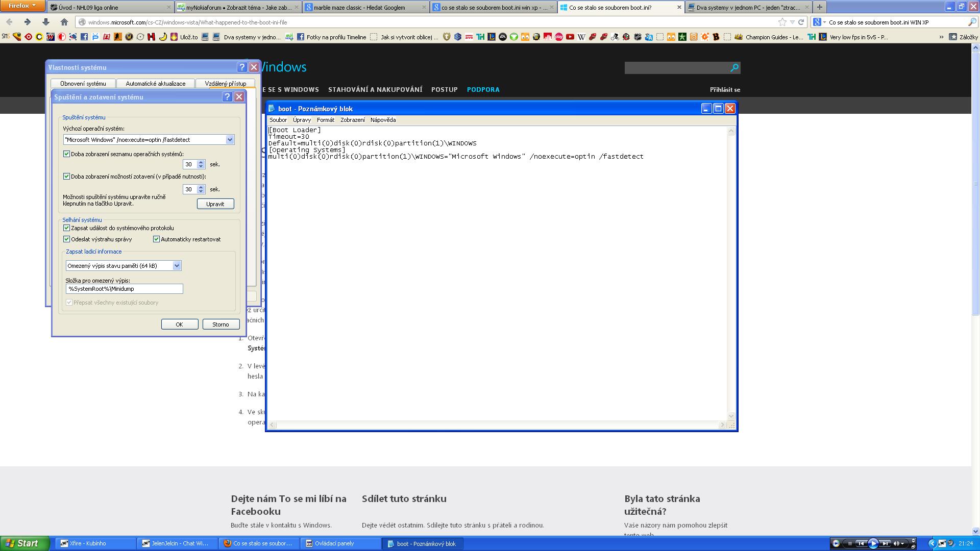980x551 pixels.
Task: Open a new tab with plus icon
Action: (819, 7)
